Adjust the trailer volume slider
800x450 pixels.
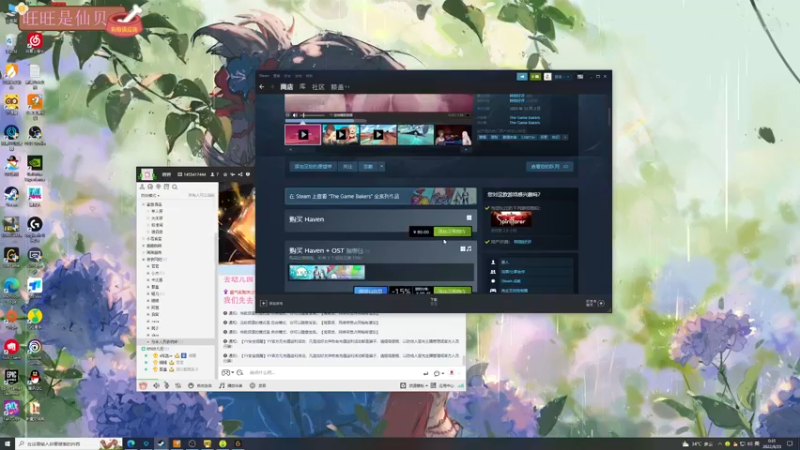click(x=314, y=115)
